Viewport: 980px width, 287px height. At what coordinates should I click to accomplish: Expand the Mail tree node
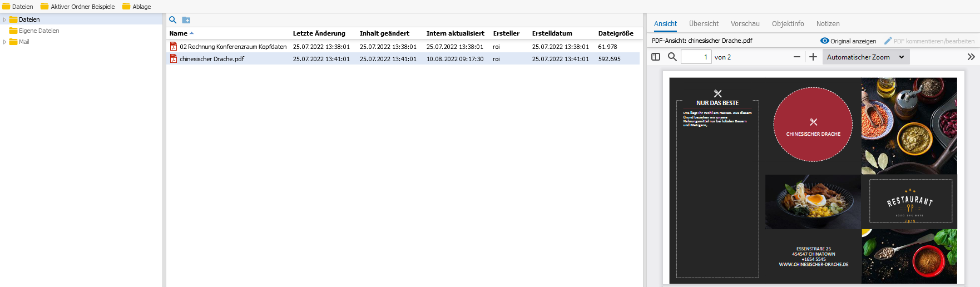pyautogui.click(x=4, y=42)
